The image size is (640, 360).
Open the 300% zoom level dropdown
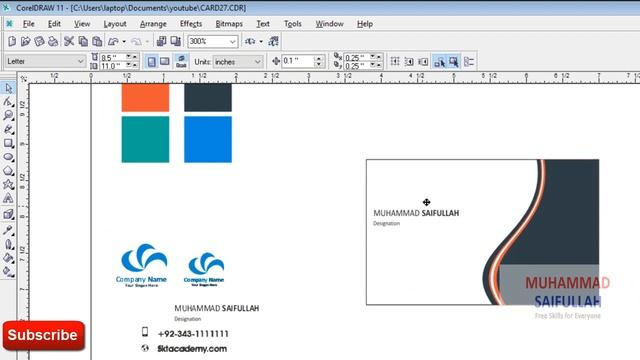[232, 41]
